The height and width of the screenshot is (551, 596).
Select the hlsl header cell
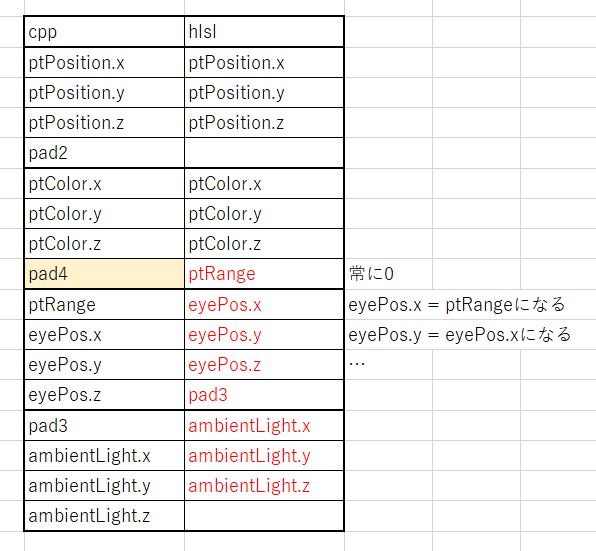coord(264,32)
